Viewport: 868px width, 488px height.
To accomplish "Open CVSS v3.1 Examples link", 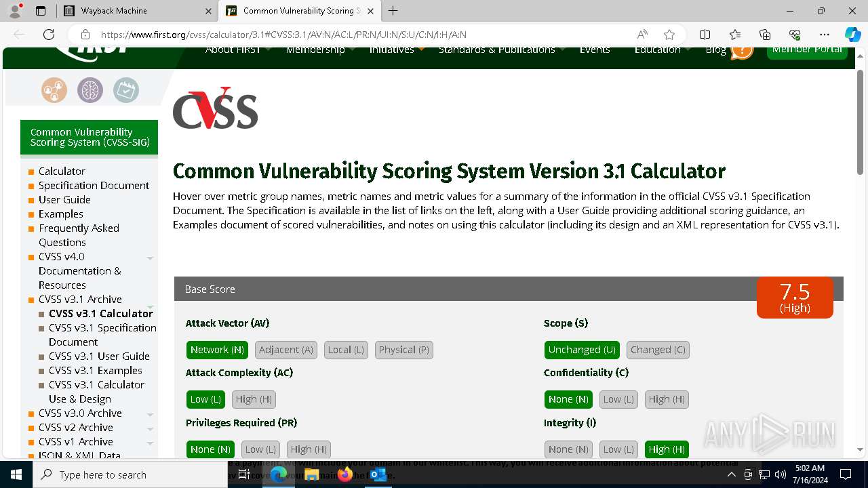I will 96,370.
